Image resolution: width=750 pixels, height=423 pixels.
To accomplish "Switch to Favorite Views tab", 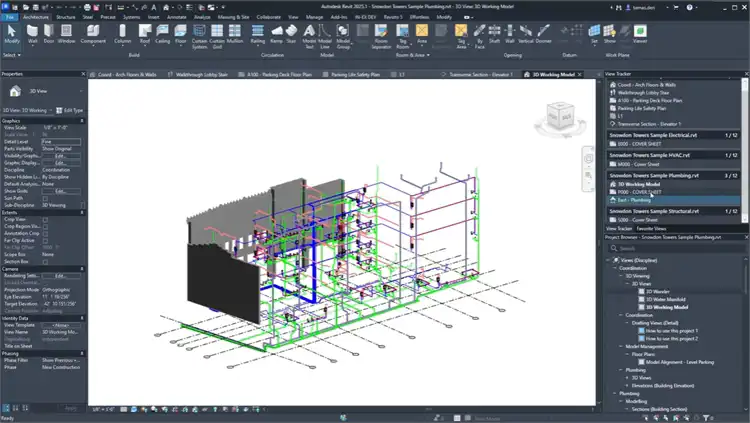I will click(651, 229).
